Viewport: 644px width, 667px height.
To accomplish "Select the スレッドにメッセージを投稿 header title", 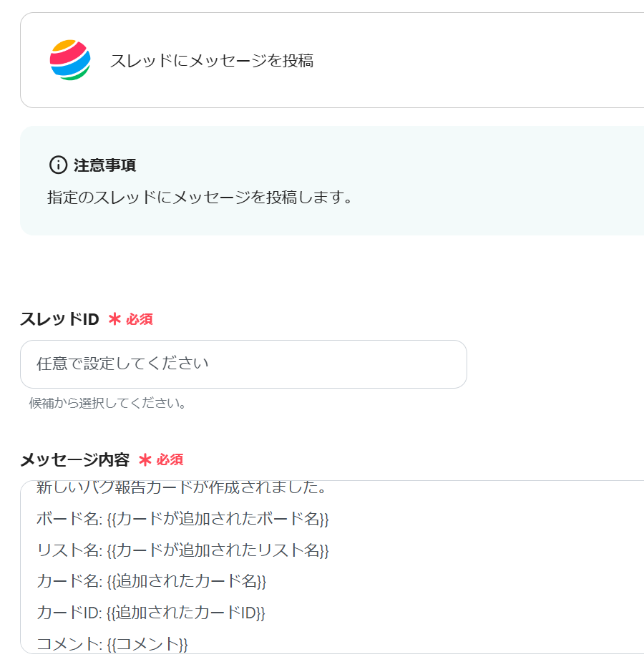I will tap(212, 61).
